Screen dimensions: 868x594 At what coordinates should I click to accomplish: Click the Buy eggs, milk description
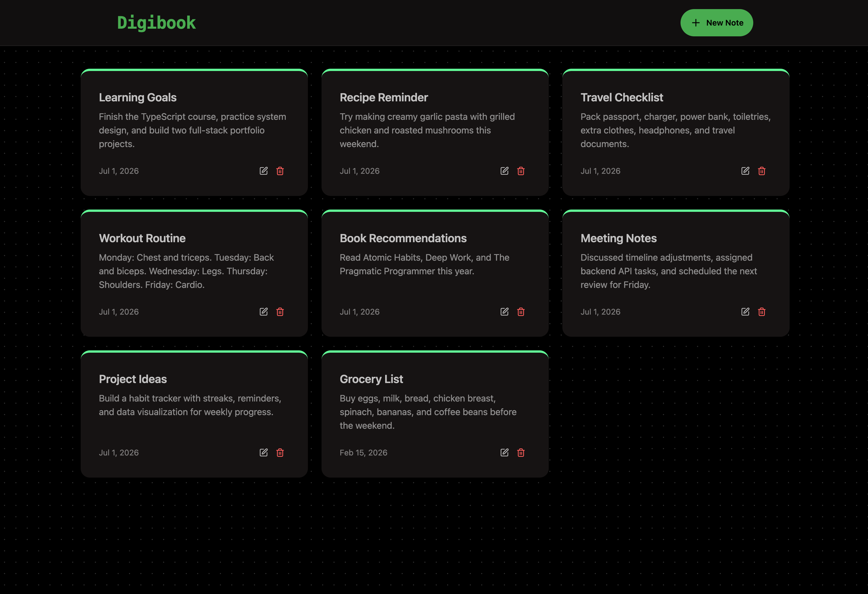428,412
